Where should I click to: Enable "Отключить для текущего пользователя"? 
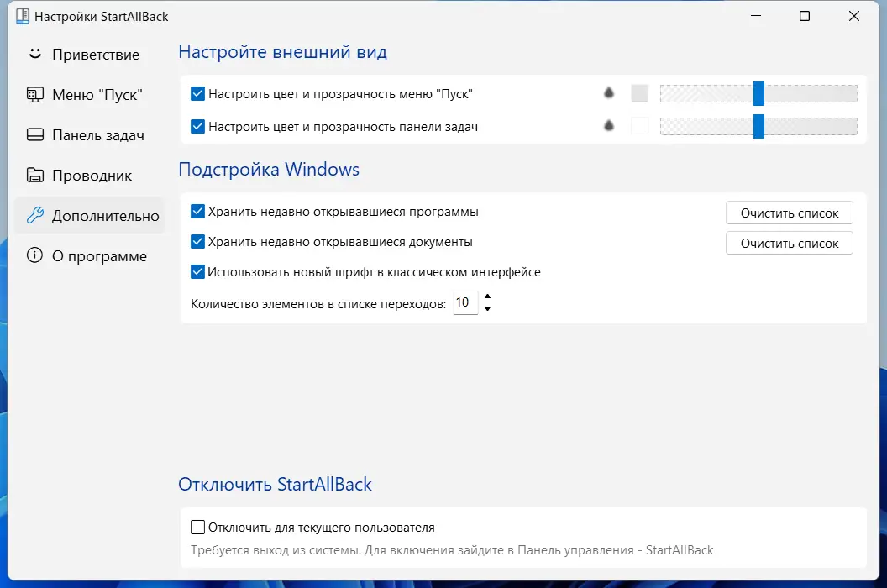click(x=197, y=527)
